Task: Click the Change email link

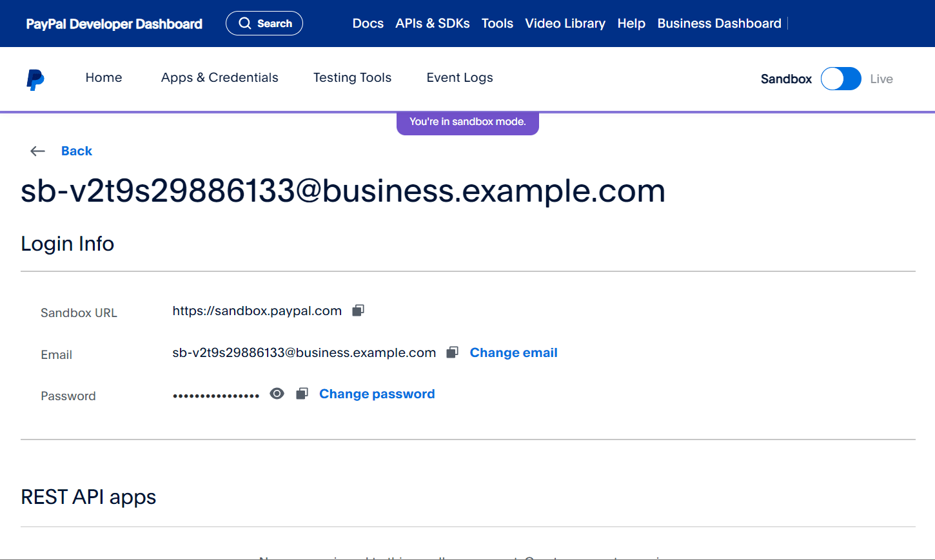Action: click(x=513, y=352)
